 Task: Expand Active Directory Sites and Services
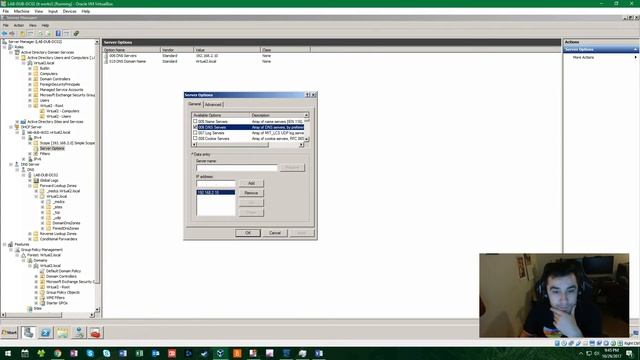tap(17, 122)
